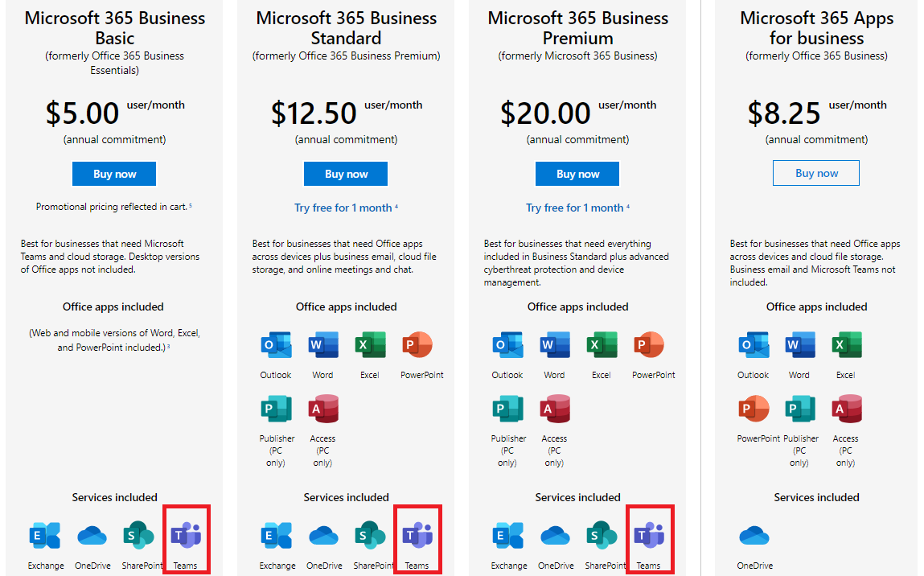Click Buy now for Business Standard
The width and height of the screenshot is (924, 576).
[x=346, y=174]
